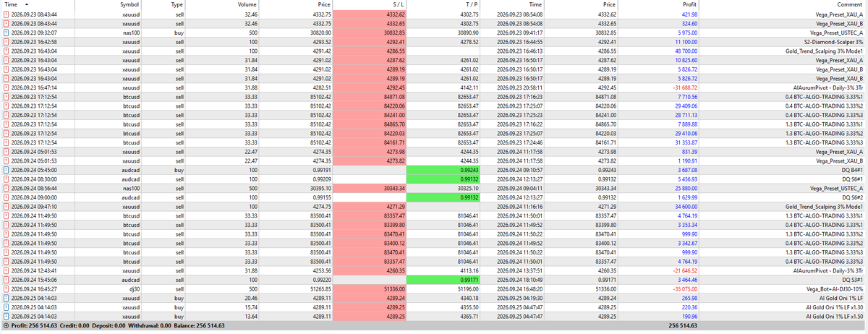Select the buy icon of the 09:32:07 nas100 trade
Image resolution: width=868 pixels, height=334 pixels.
tap(7, 33)
